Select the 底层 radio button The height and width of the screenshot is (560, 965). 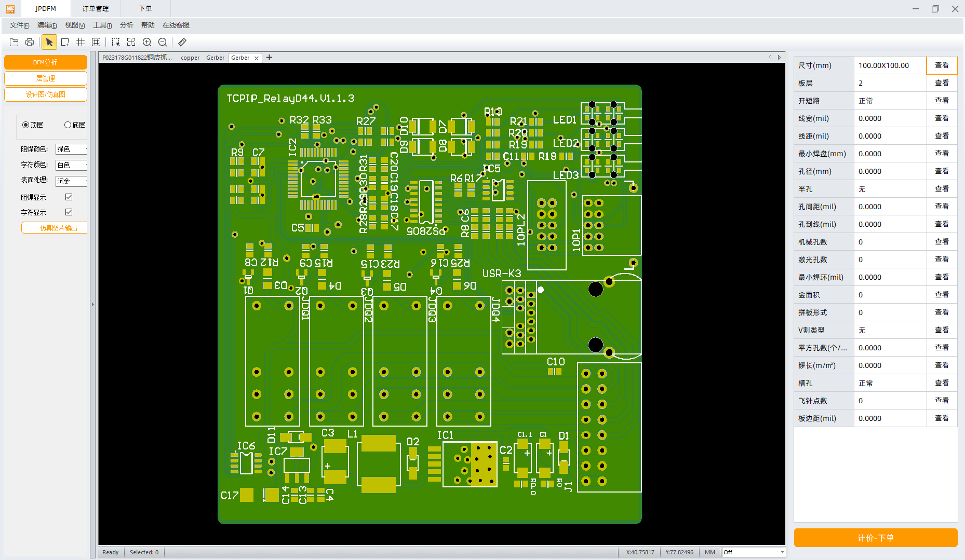coord(68,125)
